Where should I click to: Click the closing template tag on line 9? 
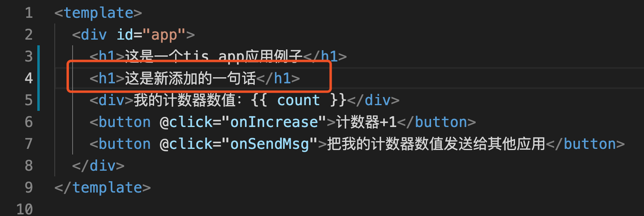click(x=103, y=188)
